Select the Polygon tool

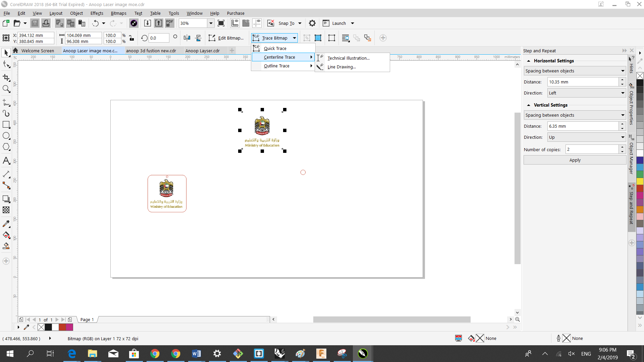(6, 147)
